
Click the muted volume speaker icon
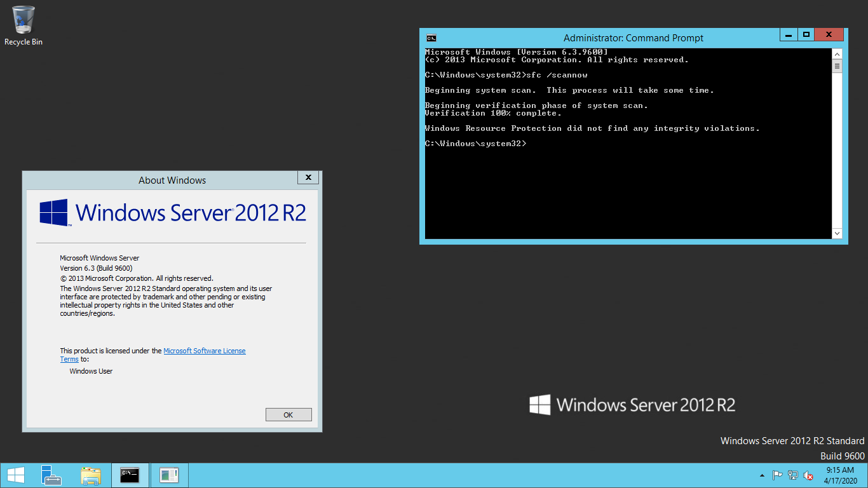point(808,475)
